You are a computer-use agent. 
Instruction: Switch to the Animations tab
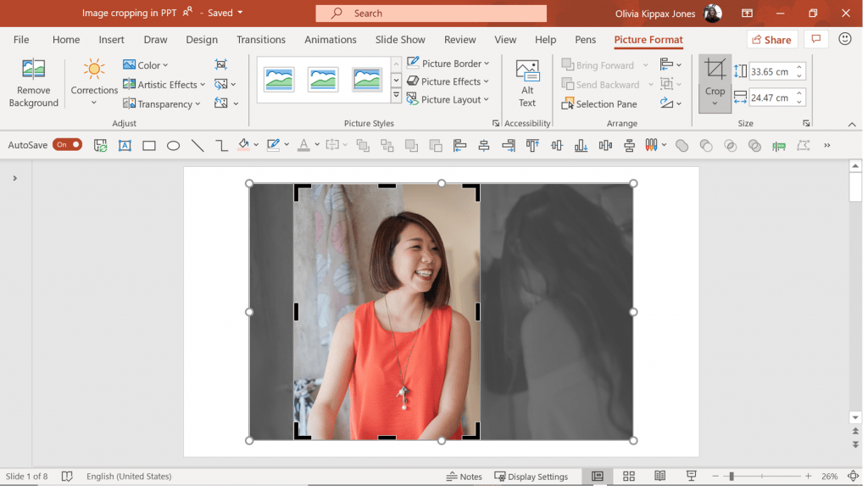click(330, 39)
